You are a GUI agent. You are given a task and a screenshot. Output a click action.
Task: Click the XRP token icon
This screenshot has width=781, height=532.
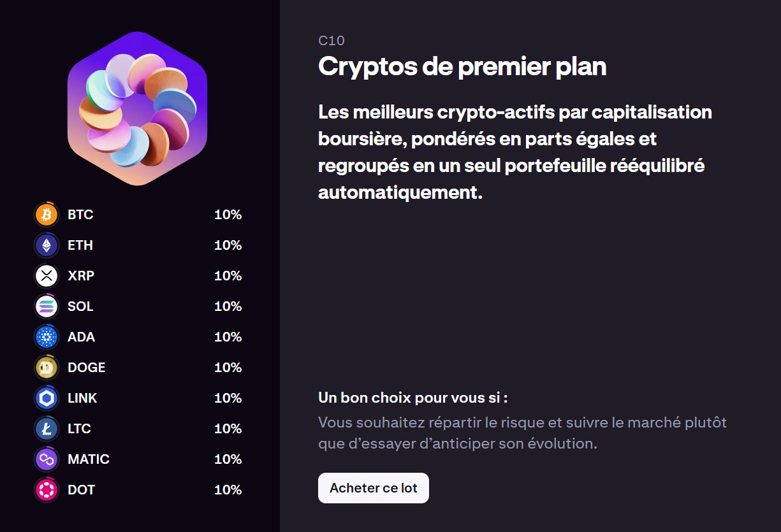point(45,276)
